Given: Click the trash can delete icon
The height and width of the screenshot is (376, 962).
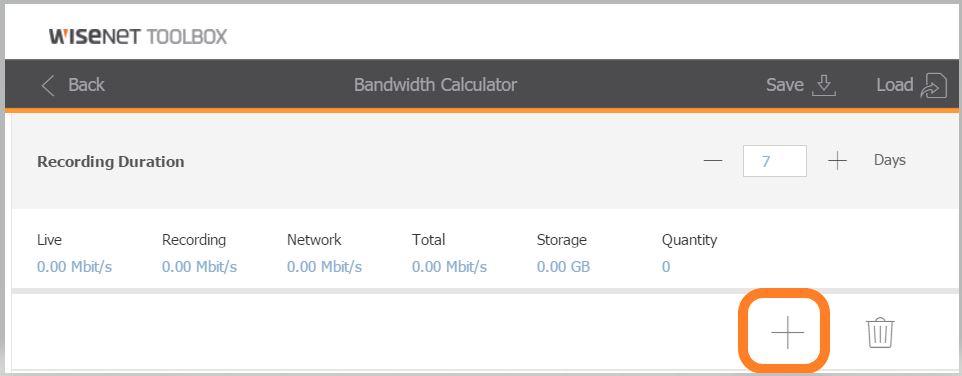Looking at the screenshot, I should (880, 332).
